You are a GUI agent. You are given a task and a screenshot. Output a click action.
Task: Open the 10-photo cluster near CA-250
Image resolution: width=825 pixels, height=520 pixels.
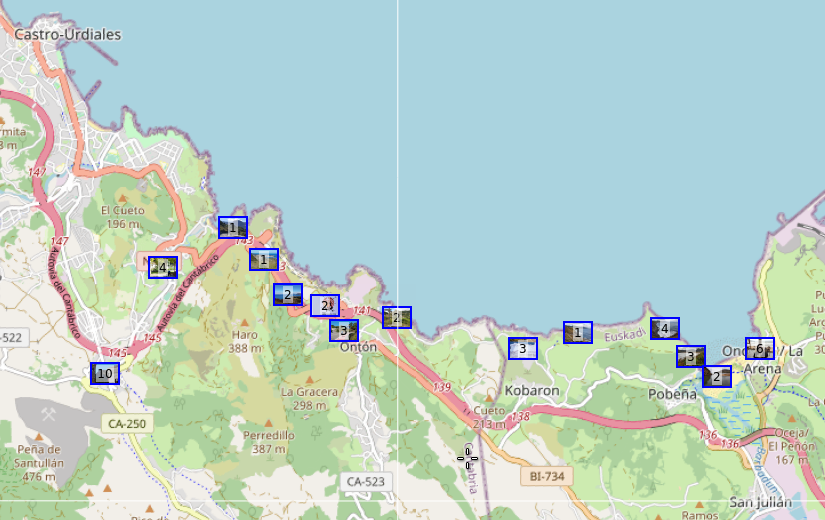[x=105, y=374]
